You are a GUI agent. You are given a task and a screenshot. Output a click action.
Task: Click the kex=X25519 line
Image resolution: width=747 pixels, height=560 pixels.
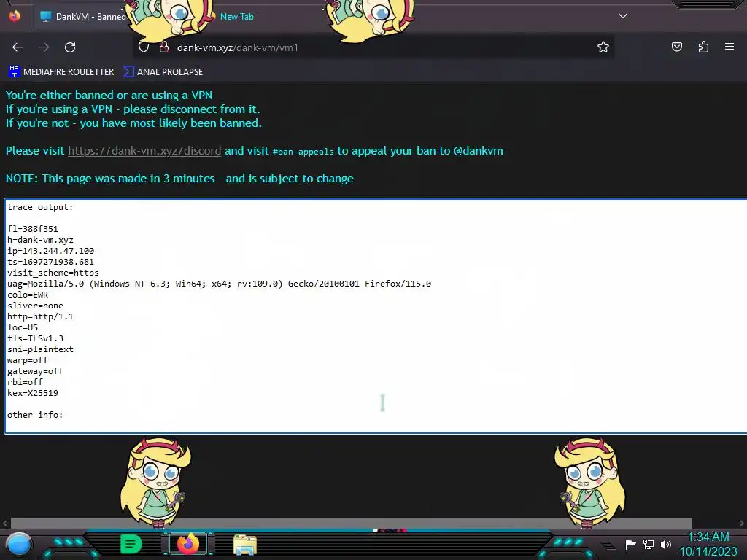click(x=32, y=393)
